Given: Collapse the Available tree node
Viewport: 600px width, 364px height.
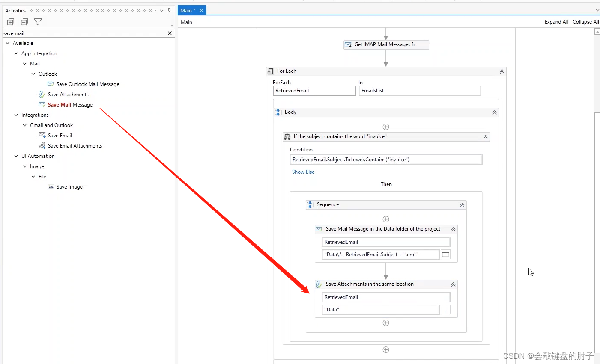Looking at the screenshot, I should (7, 43).
